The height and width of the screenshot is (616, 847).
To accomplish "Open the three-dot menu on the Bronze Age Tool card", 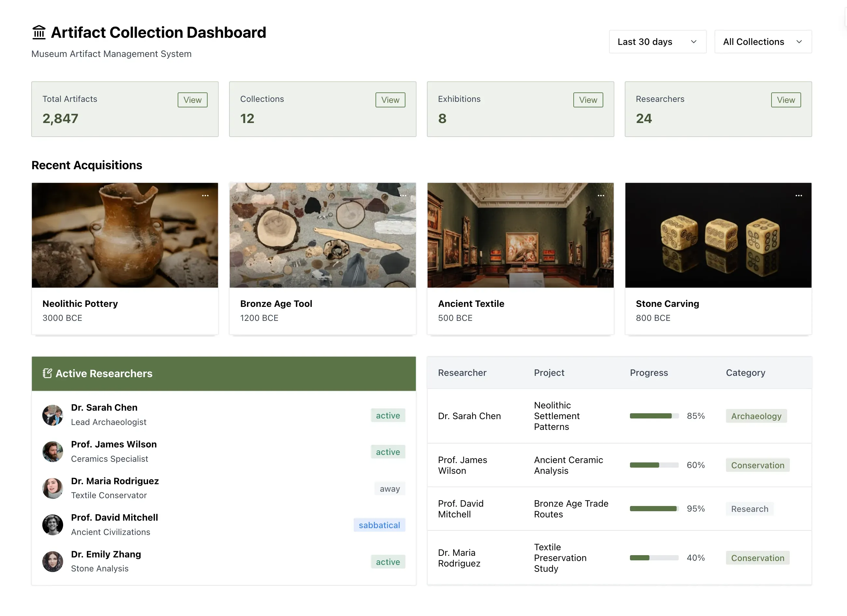I will click(403, 196).
